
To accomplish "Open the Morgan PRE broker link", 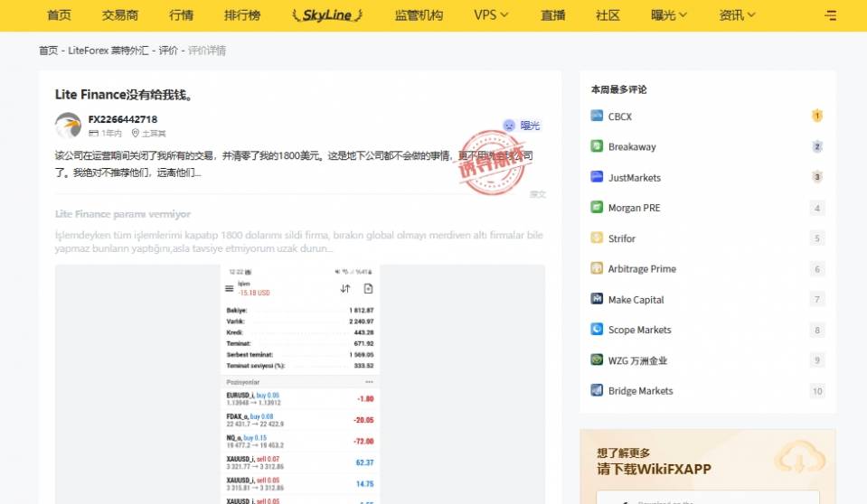I will click(x=635, y=208).
